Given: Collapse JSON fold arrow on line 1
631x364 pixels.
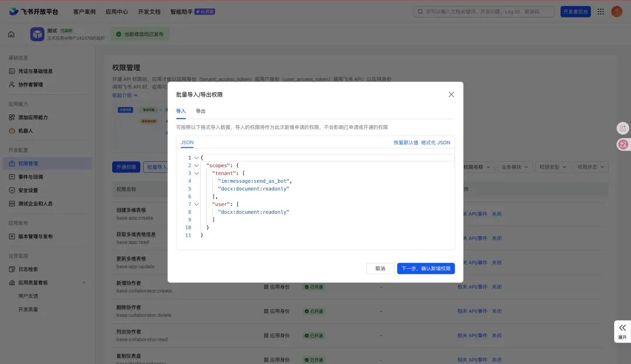Looking at the screenshot, I should coord(196,158).
